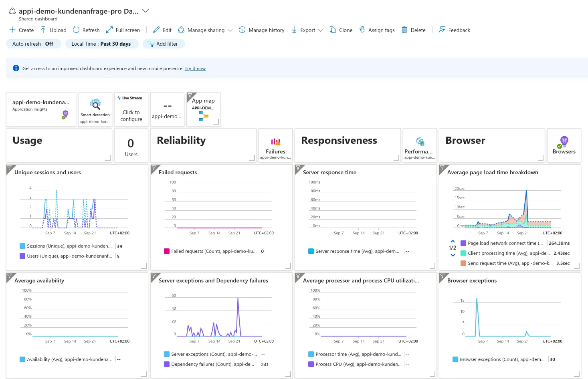Click the dashboard bell icon beside the title
588x379 pixels.
pos(12,11)
